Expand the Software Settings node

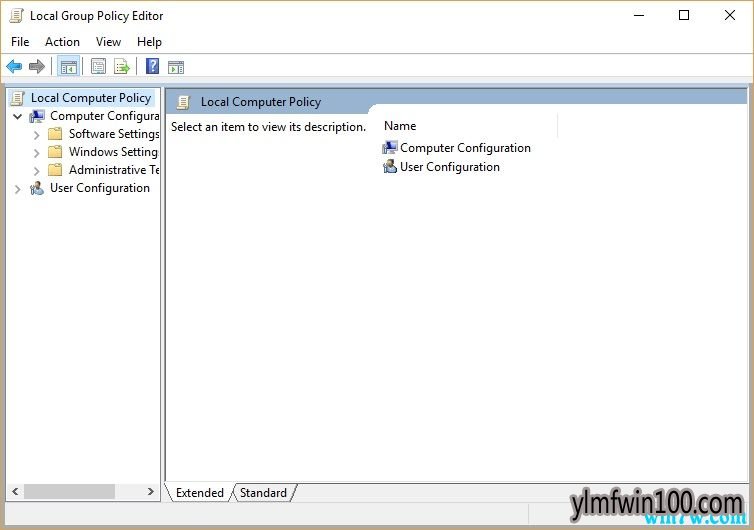[x=37, y=135]
